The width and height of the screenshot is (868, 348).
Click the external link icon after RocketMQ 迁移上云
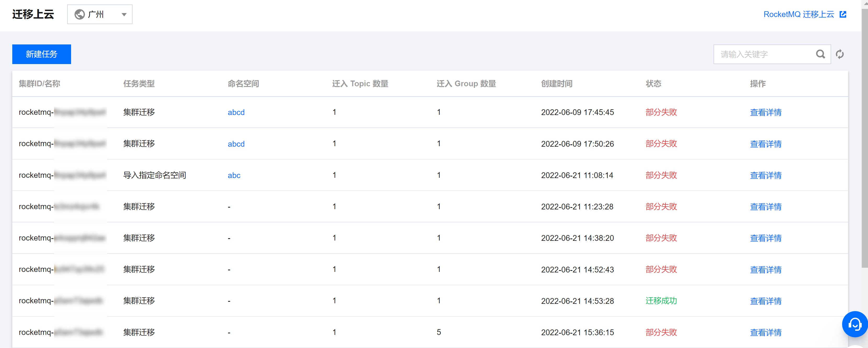843,14
